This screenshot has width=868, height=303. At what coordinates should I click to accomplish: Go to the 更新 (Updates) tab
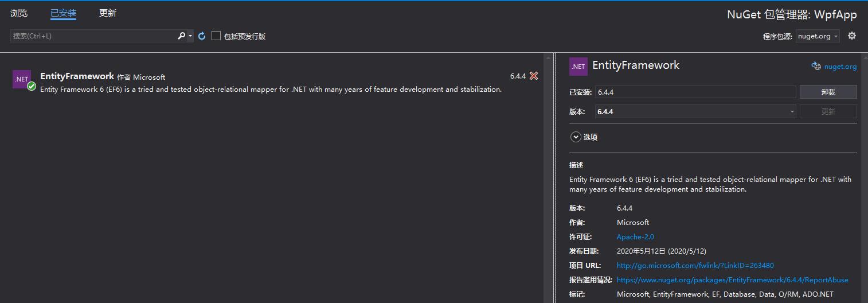[108, 13]
